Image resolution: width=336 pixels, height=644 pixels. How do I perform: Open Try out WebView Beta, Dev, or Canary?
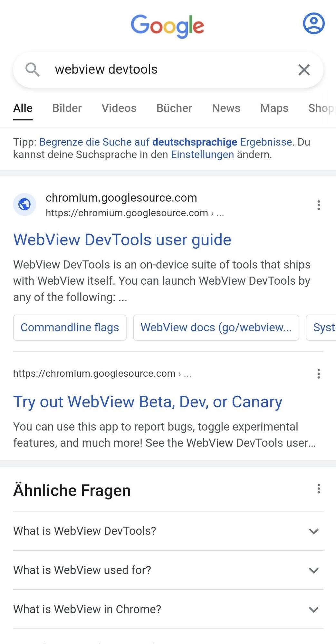click(x=148, y=402)
